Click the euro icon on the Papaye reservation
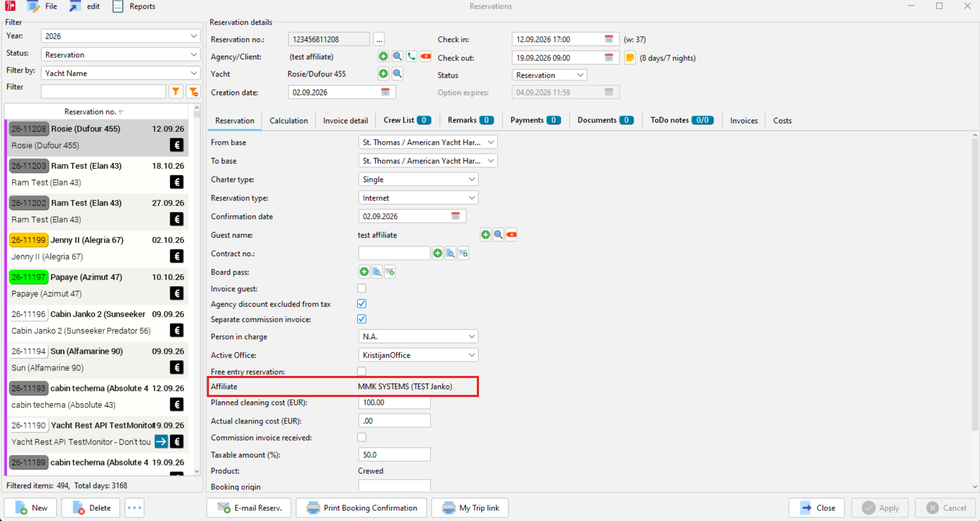The image size is (980, 521). pyautogui.click(x=177, y=293)
